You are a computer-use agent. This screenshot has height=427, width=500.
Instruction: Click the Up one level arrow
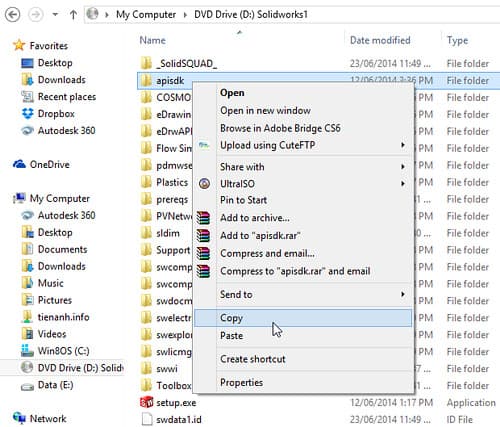click(x=73, y=15)
